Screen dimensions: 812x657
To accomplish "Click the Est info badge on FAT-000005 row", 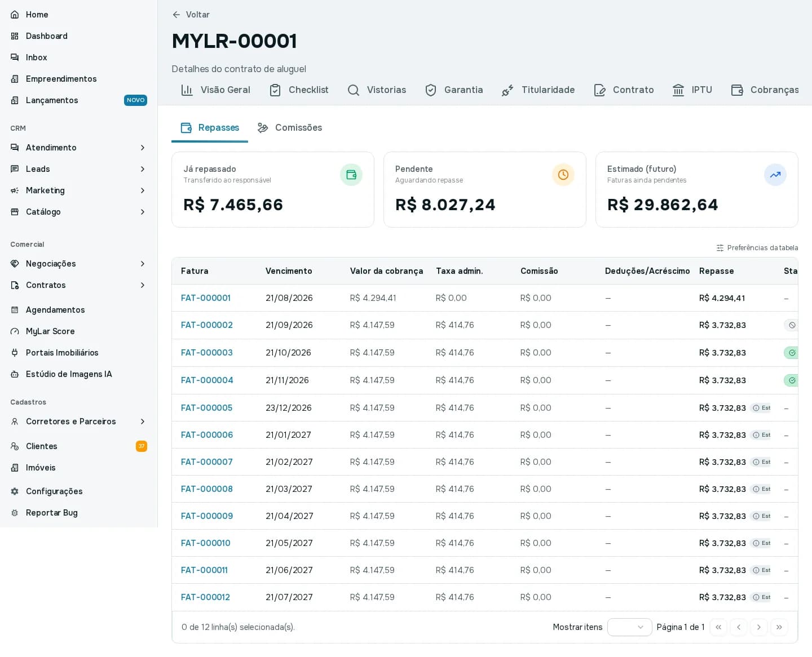I will pyautogui.click(x=761, y=408).
